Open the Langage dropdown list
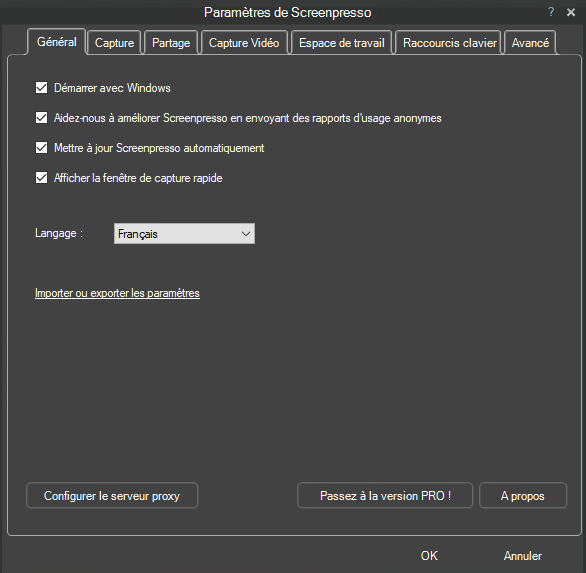This screenshot has width=586, height=573. [x=184, y=234]
